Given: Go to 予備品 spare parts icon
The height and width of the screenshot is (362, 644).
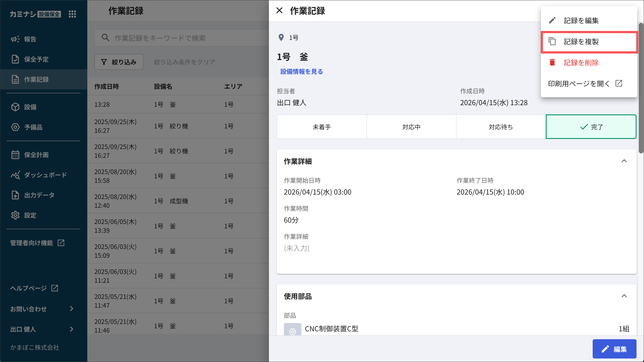Looking at the screenshot, I should coord(15,127).
